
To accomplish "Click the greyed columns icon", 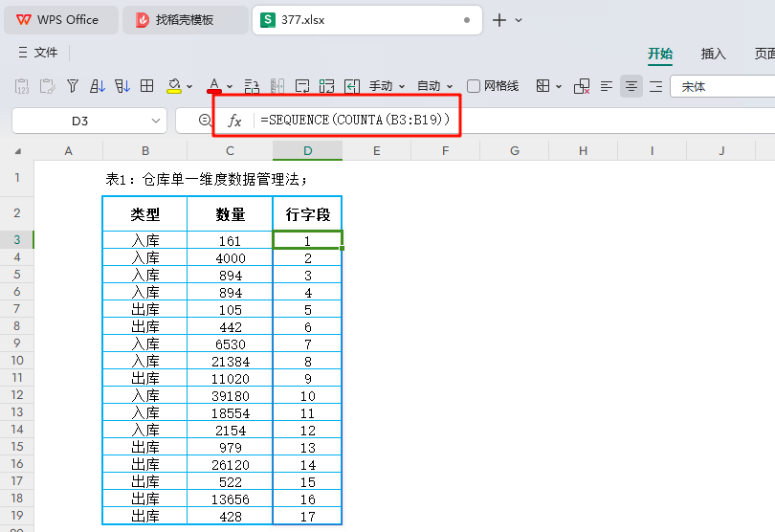I will 277,86.
